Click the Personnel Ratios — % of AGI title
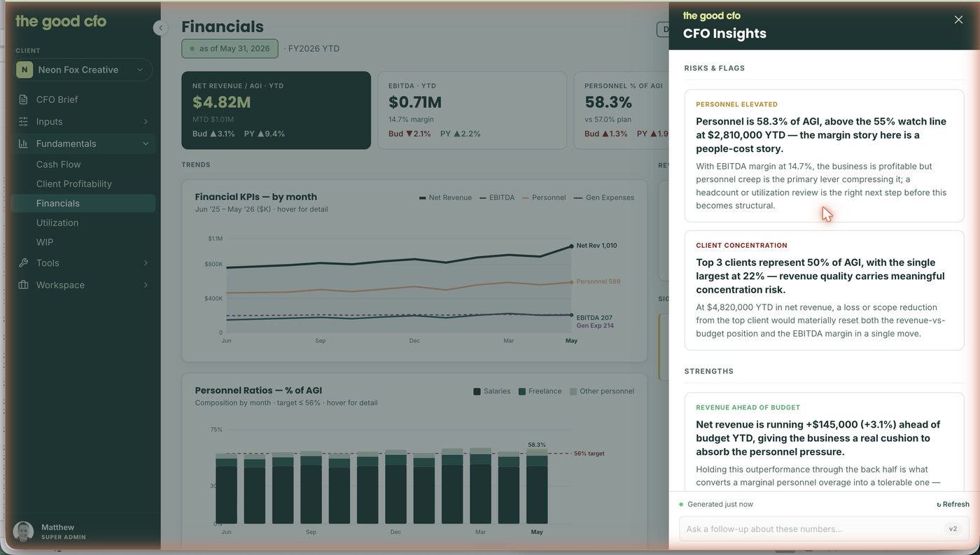This screenshot has width=980, height=555. click(x=258, y=391)
